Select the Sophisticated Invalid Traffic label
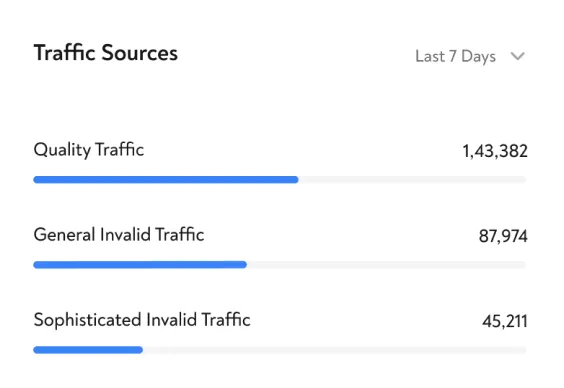564x388 pixels. (142, 320)
